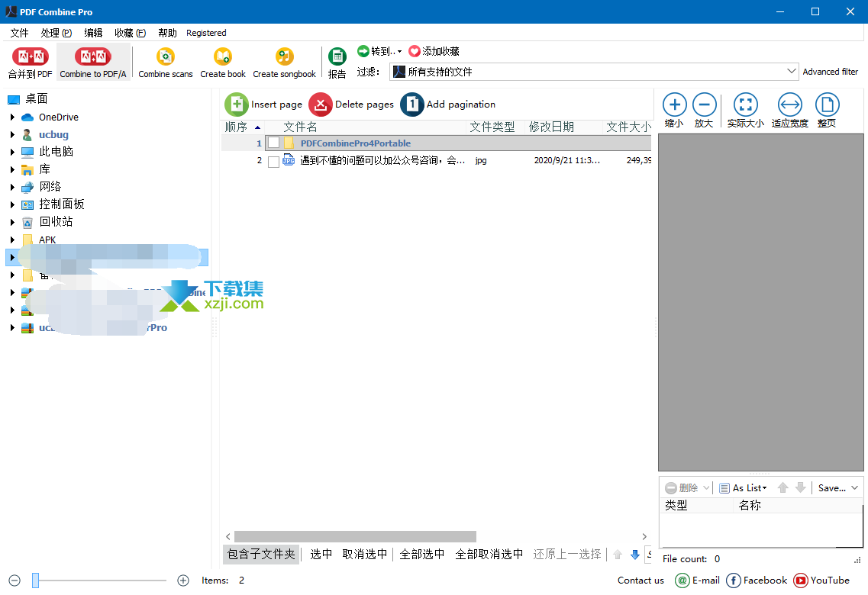Click the 添加收藏 heart icon

(414, 51)
